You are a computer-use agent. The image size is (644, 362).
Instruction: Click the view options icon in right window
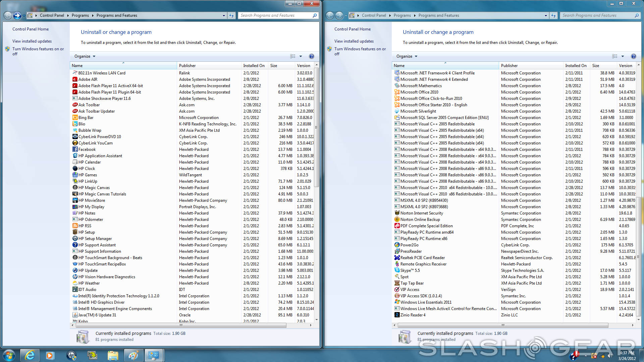pos(614,56)
